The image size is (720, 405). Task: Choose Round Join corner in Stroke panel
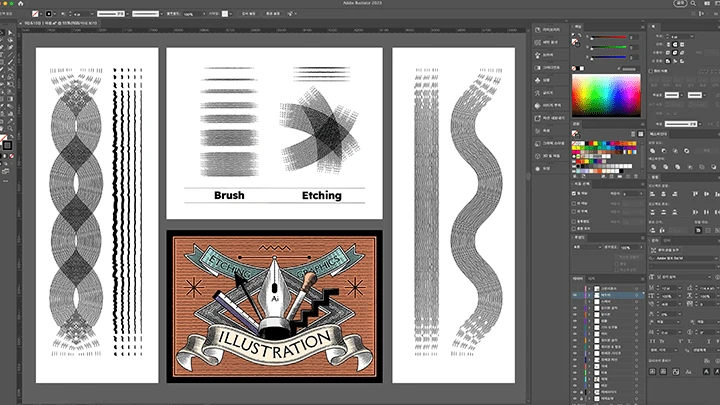(675, 53)
